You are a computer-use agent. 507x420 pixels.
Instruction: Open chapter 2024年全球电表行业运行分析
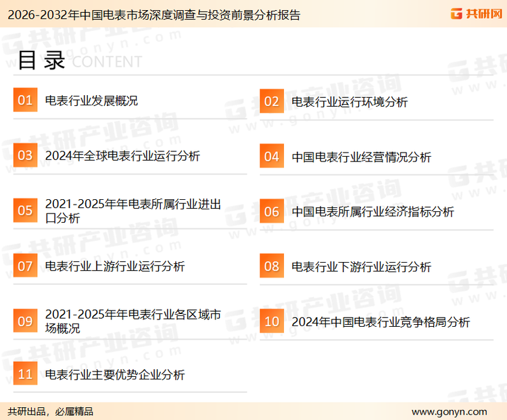click(122, 156)
